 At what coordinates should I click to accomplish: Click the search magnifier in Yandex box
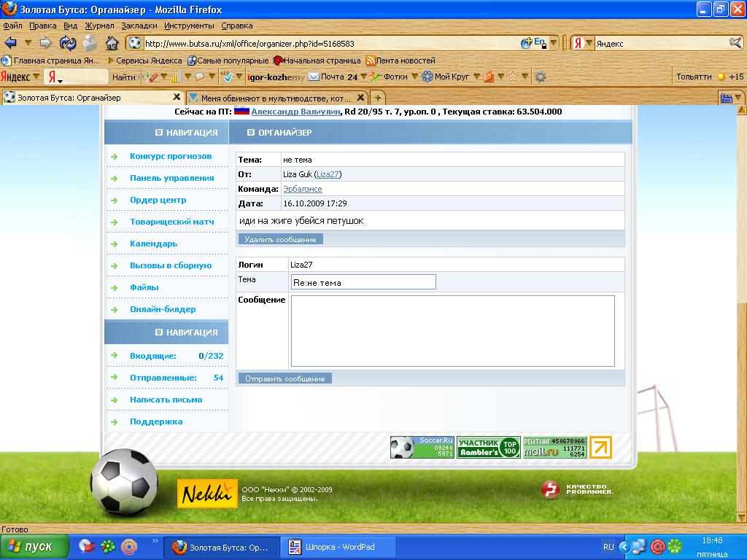tap(735, 43)
